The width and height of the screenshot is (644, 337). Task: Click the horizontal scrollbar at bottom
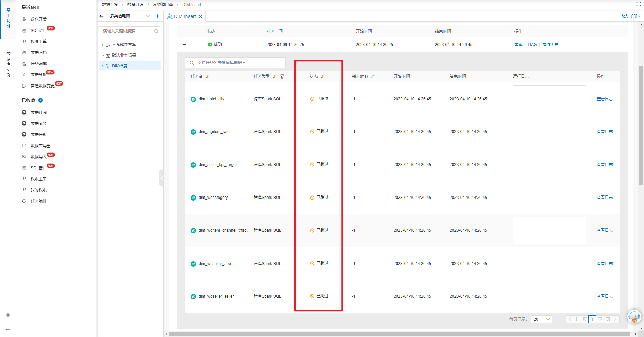(399, 334)
